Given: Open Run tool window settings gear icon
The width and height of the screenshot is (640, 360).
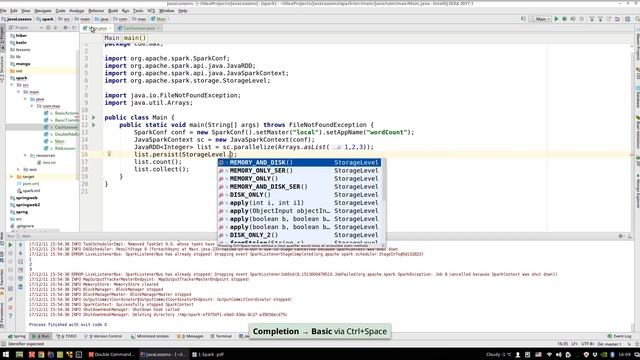Looking at the screenshot, I should (x=621, y=236).
